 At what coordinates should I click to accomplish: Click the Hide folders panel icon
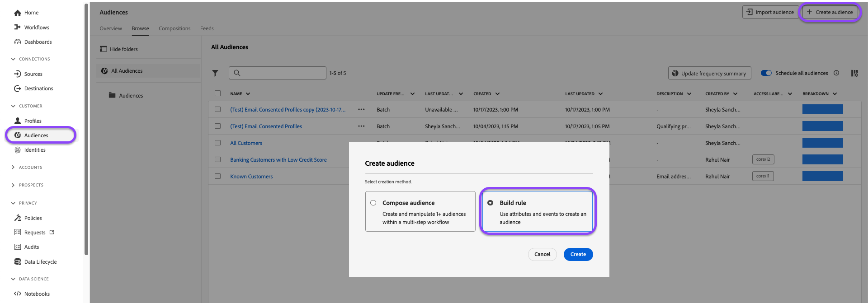(x=104, y=49)
